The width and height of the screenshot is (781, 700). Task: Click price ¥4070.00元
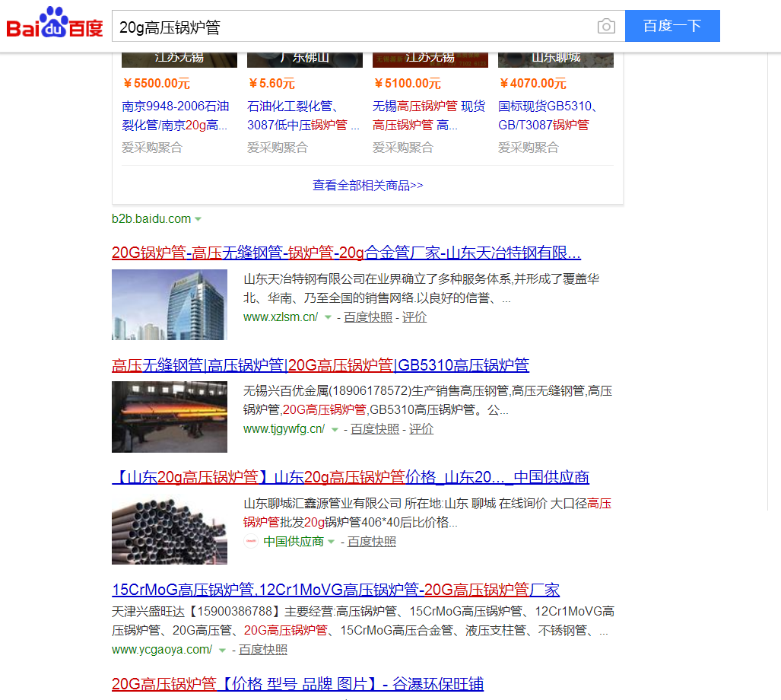(533, 83)
